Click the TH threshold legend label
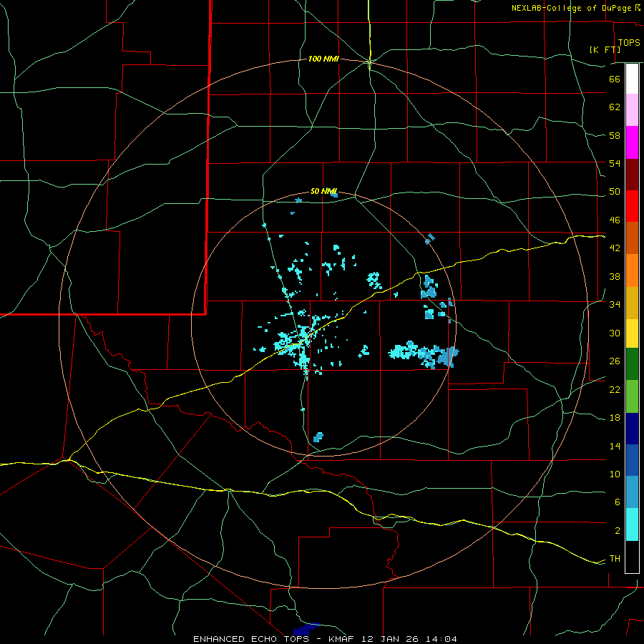 [615, 559]
